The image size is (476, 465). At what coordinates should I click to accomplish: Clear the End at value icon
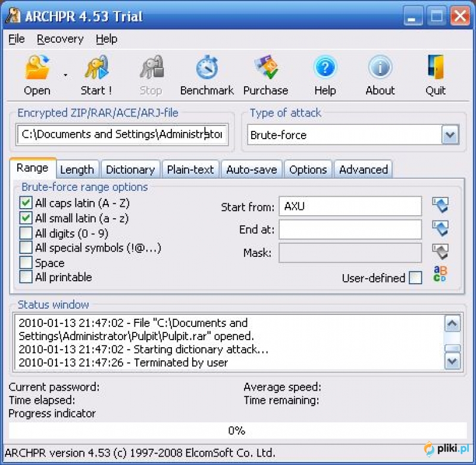[440, 228]
